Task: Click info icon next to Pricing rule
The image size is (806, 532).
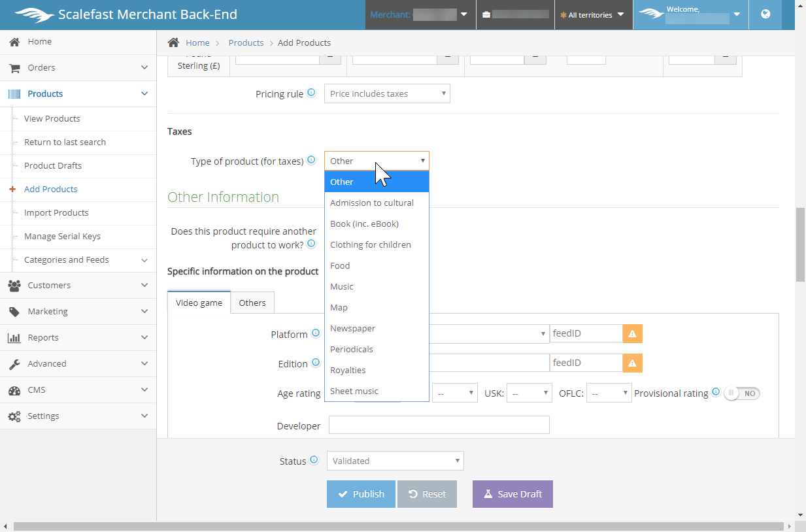Action: [x=311, y=93]
